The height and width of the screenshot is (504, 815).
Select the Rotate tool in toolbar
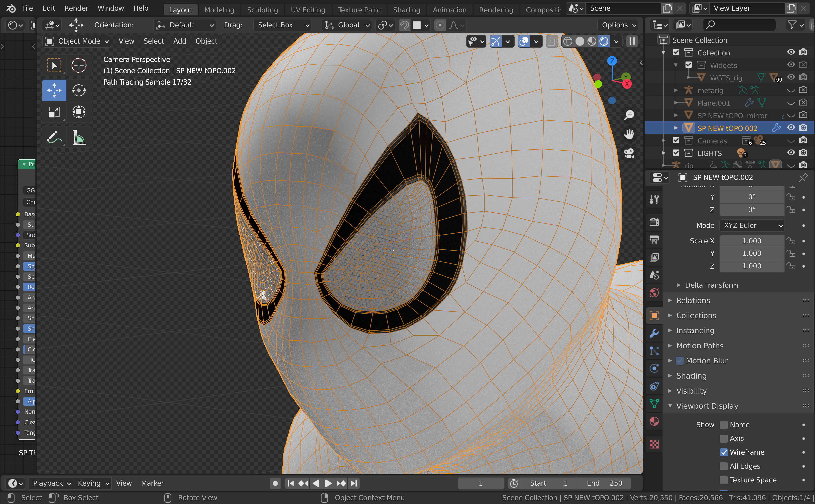79,90
